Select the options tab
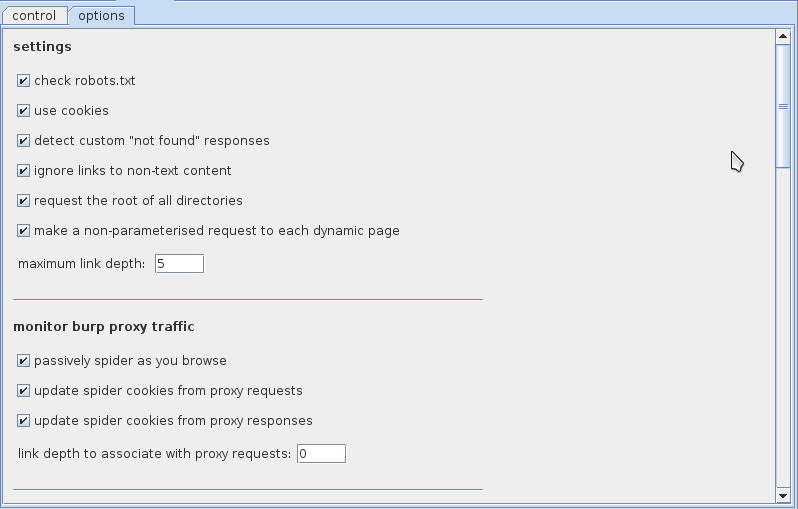This screenshot has height=509, width=798. click(x=101, y=15)
